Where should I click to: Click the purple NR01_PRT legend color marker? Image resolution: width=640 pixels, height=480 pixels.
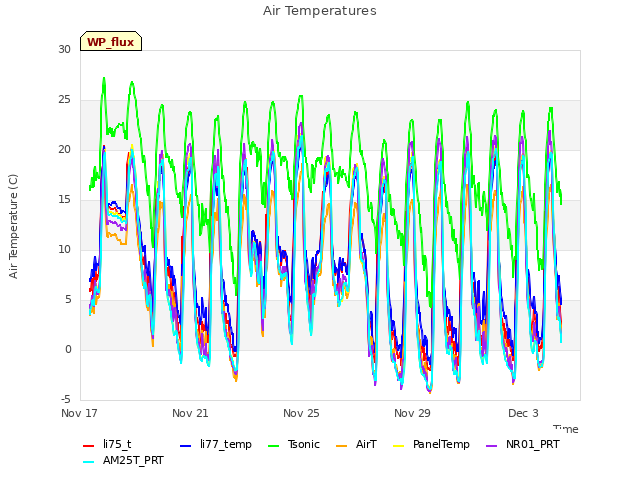click(491, 446)
